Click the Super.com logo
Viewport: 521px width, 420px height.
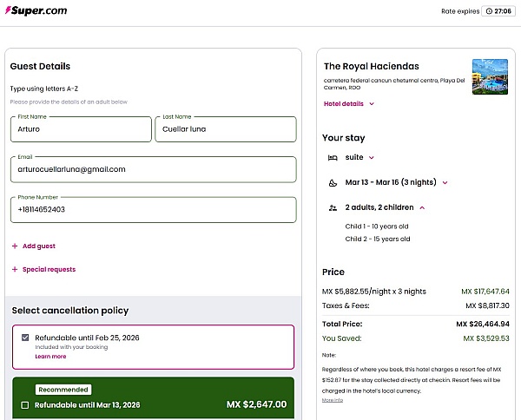pyautogui.click(x=36, y=11)
